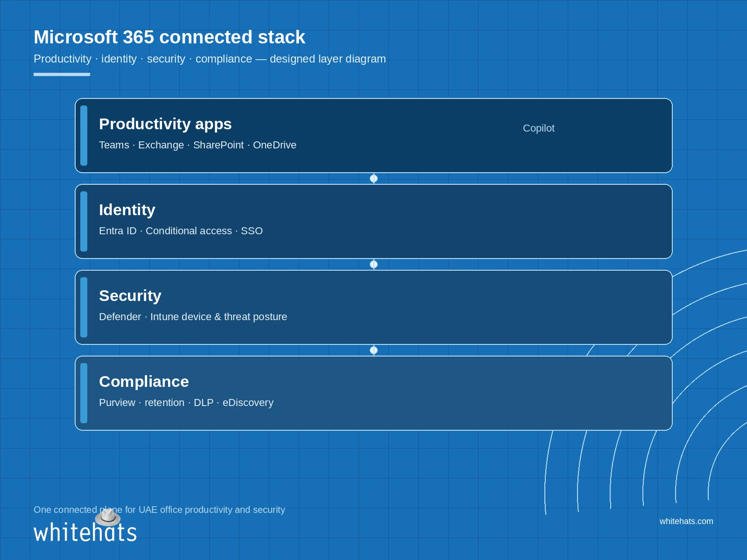Click the whitehats wordmark text
Image resolution: width=747 pixels, height=560 pixels.
point(85,532)
